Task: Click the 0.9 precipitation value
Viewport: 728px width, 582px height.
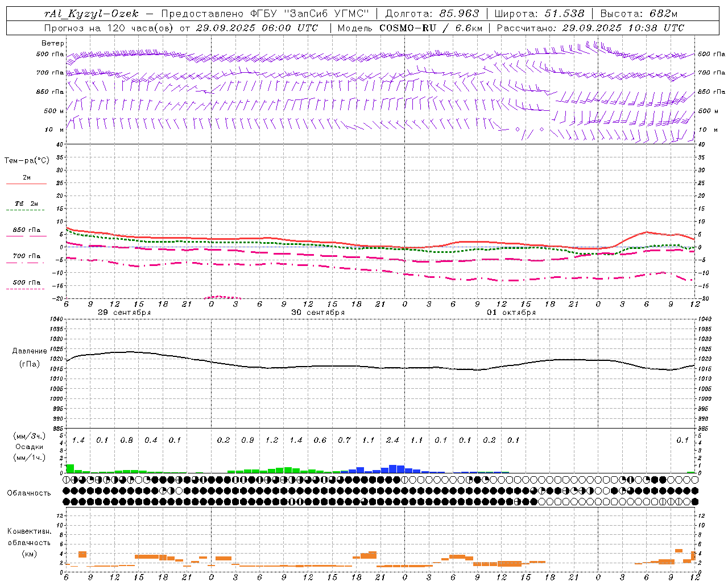Action: pos(247,440)
